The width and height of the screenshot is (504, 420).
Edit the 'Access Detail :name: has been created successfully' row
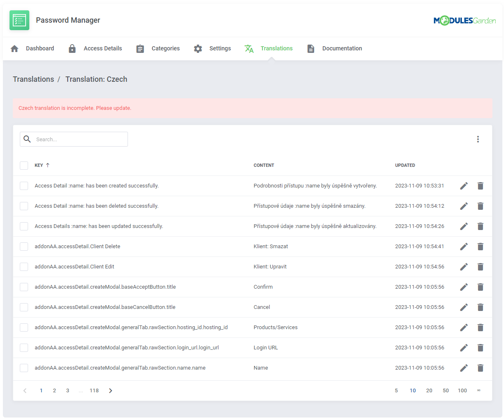point(464,186)
